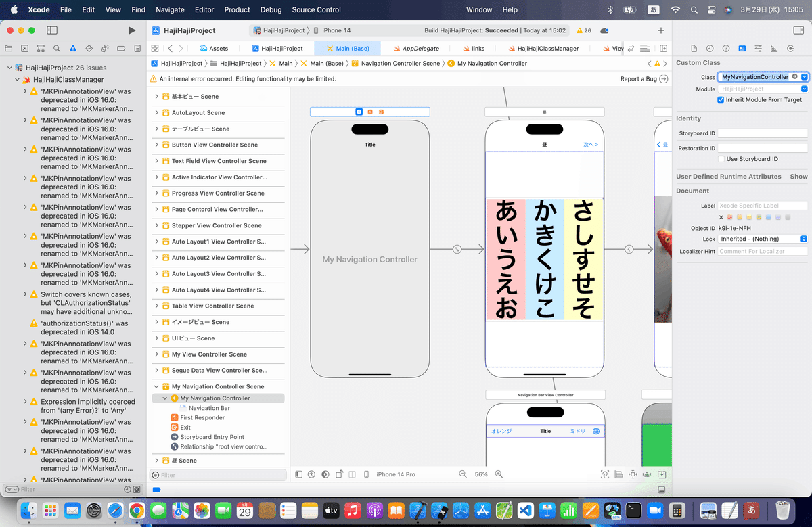
Task: Click the Restoration ID input field
Action: click(763, 148)
